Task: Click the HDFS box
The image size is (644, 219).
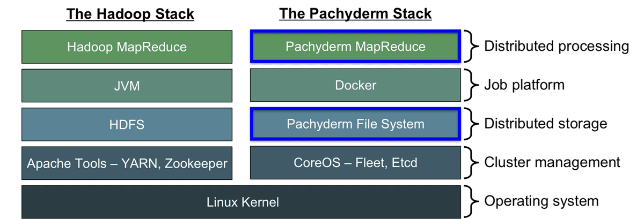Action: point(127,124)
